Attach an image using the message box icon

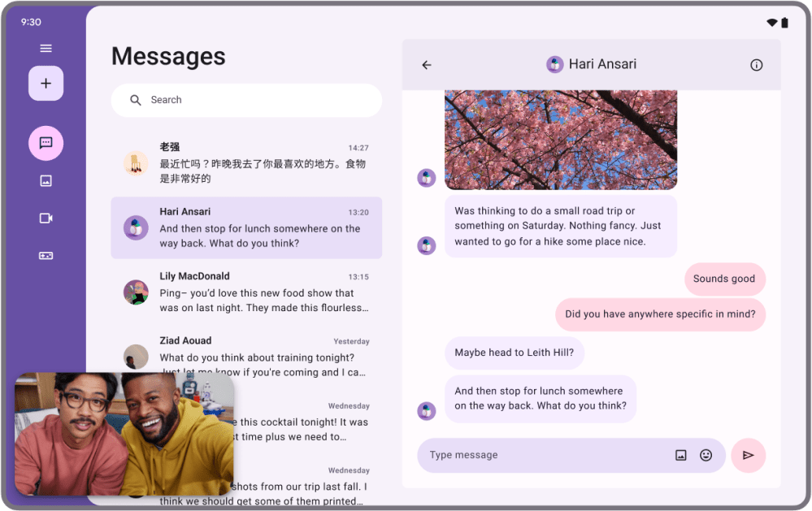pyautogui.click(x=681, y=455)
